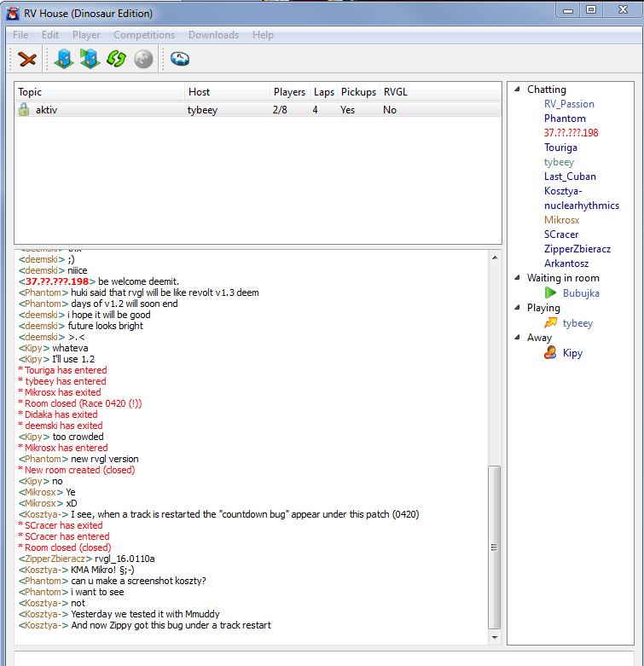Screen dimensions: 644x666
Task: Click the green play icon beside Bubujka
Action: click(x=550, y=292)
